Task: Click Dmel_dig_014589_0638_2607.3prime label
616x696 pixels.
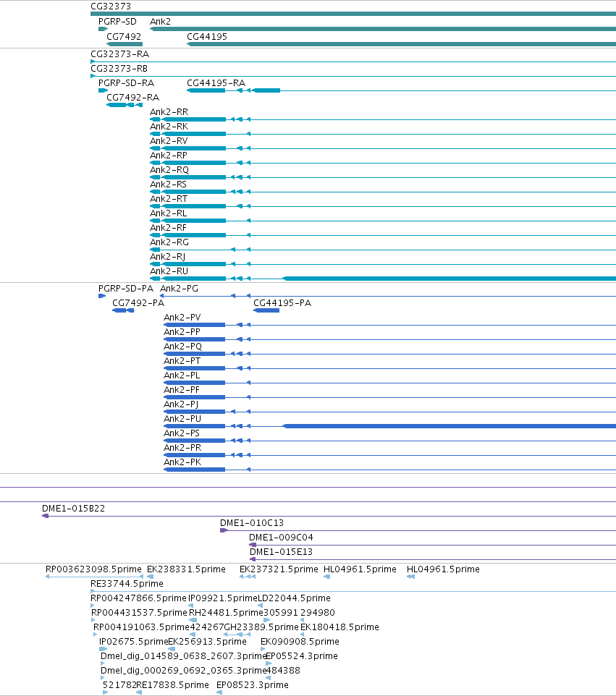Action: (x=183, y=656)
